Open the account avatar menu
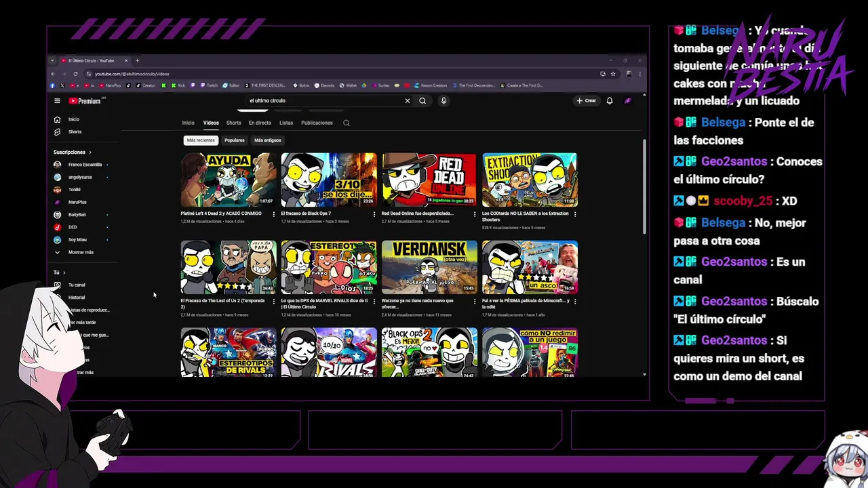The image size is (868, 488). pos(628,101)
